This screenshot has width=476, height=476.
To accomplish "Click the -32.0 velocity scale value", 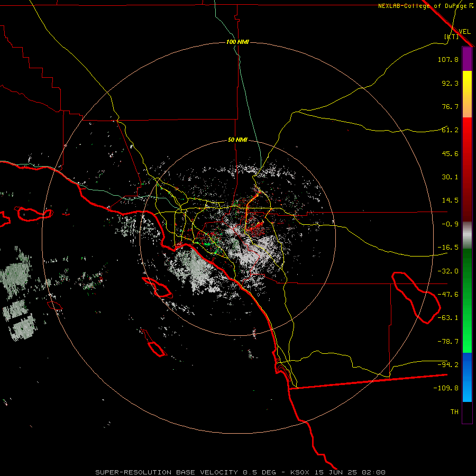I will [x=448, y=271].
